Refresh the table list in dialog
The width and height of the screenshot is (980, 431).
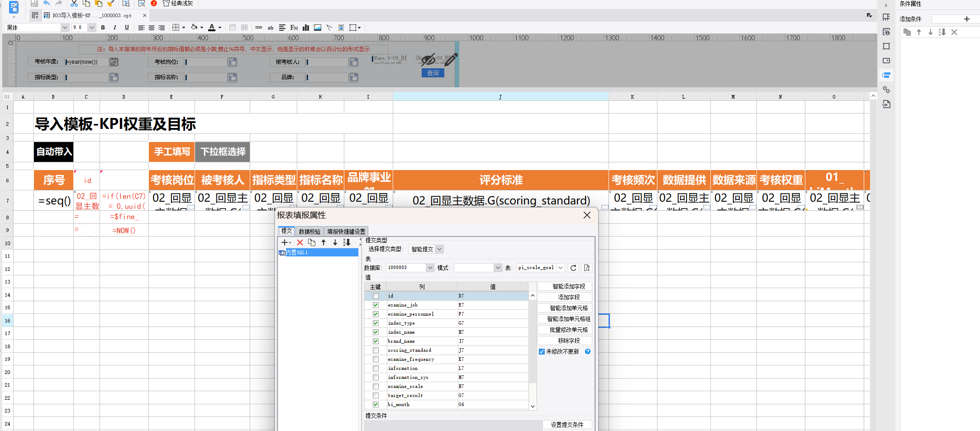pyautogui.click(x=573, y=268)
